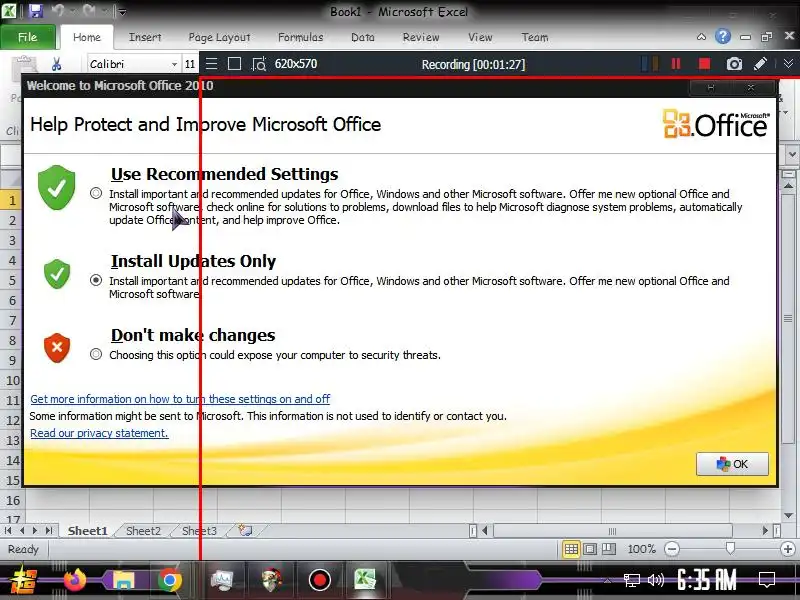Stop the recording with the red square
Image resolution: width=800 pixels, height=600 pixels.
[x=705, y=64]
